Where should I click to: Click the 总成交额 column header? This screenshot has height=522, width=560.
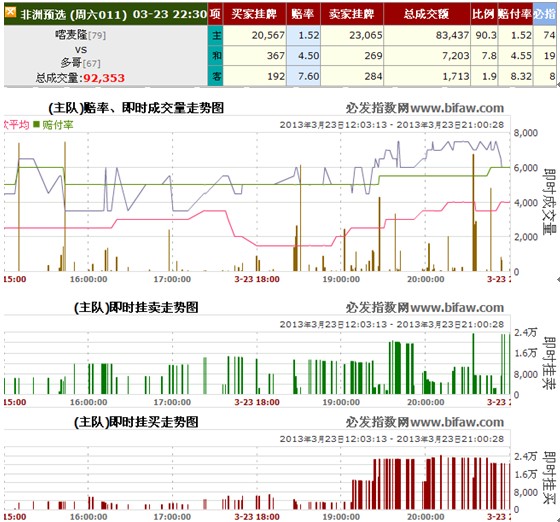coord(426,14)
